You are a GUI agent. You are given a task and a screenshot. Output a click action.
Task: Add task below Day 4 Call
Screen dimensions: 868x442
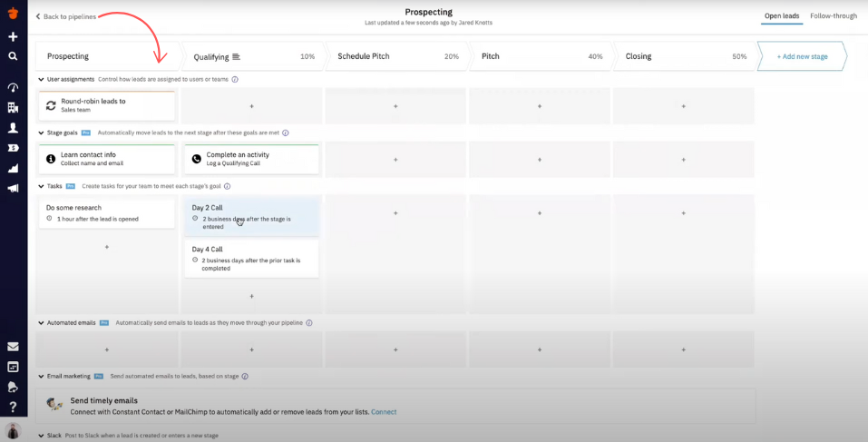pyautogui.click(x=252, y=296)
